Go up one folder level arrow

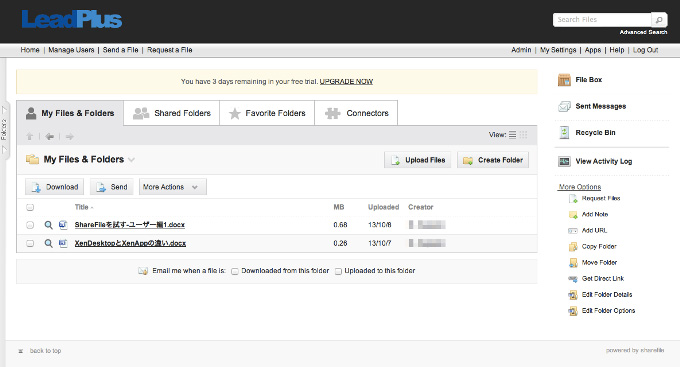click(x=29, y=136)
